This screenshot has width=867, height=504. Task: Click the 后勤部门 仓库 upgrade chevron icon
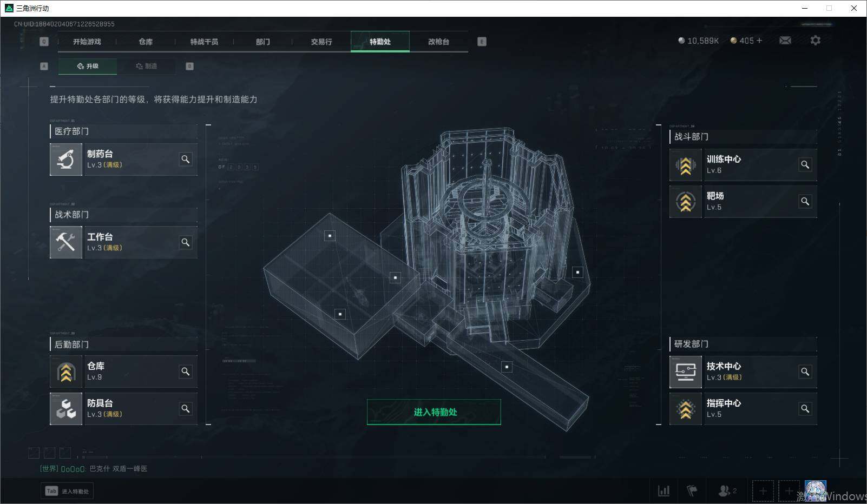66,372
